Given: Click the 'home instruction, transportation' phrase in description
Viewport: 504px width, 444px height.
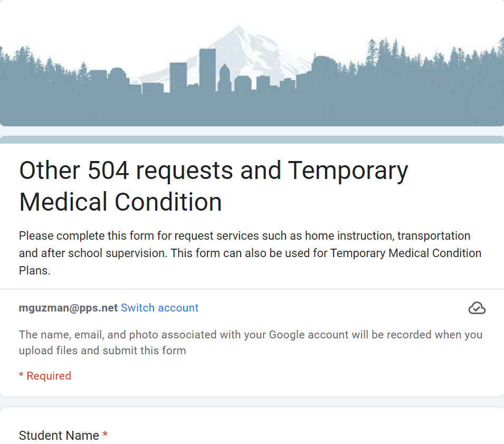Looking at the screenshot, I should tap(388, 235).
